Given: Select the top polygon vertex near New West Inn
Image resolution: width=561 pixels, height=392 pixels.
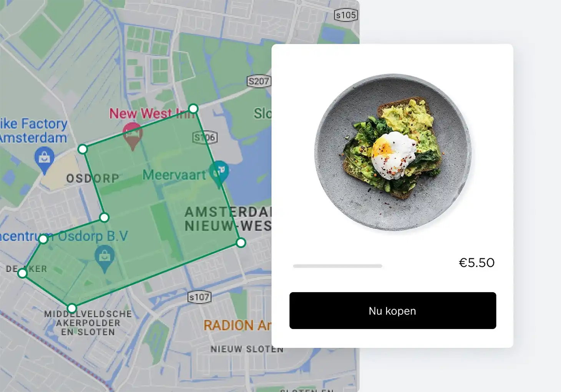Looking at the screenshot, I should point(193,109).
